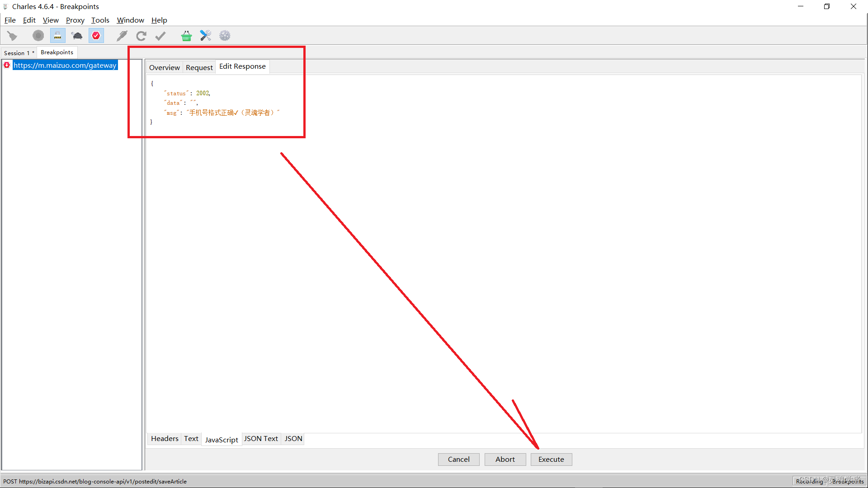Toggle the red breakpoints hexagon icon
This screenshot has height=488, width=868.
(x=96, y=36)
